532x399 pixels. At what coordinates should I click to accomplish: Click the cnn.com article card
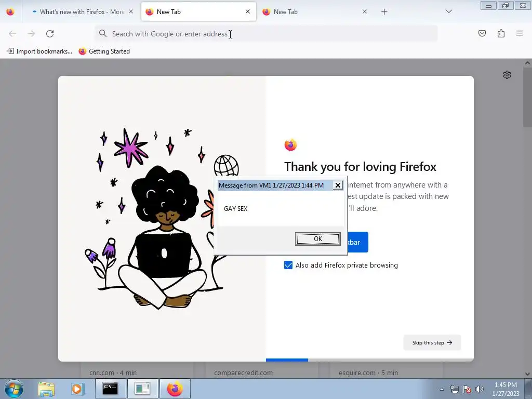coord(137,370)
